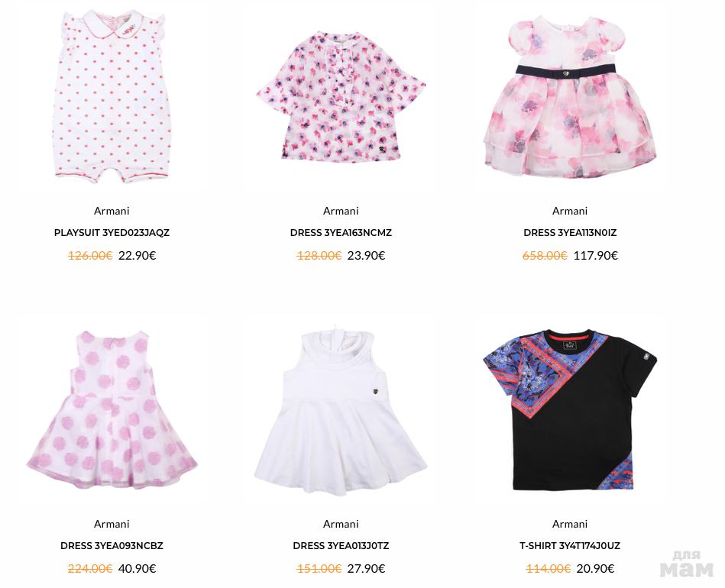Open the polka-dot playsuit product image
This screenshot has height=588, width=725.
click(x=112, y=96)
